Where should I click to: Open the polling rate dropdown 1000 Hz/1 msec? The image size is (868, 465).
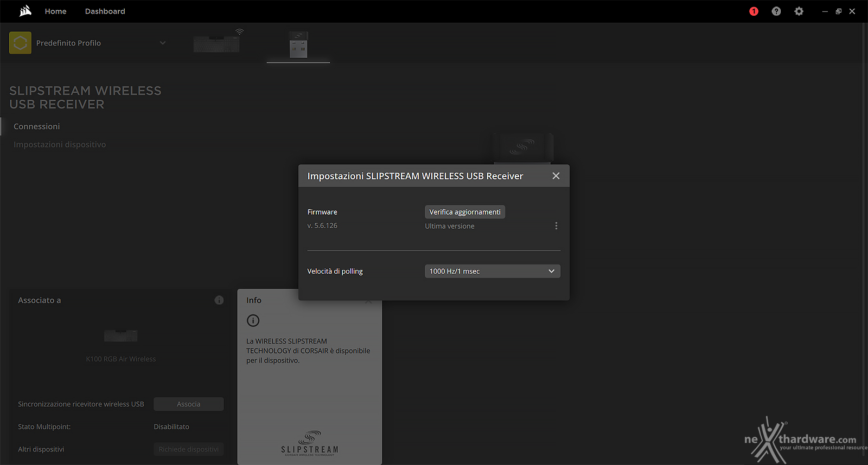click(x=493, y=271)
